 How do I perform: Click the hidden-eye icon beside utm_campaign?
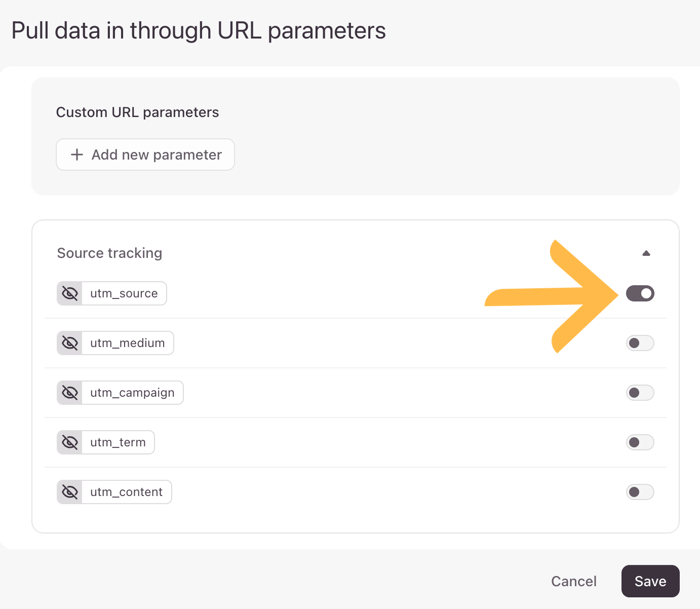[70, 393]
